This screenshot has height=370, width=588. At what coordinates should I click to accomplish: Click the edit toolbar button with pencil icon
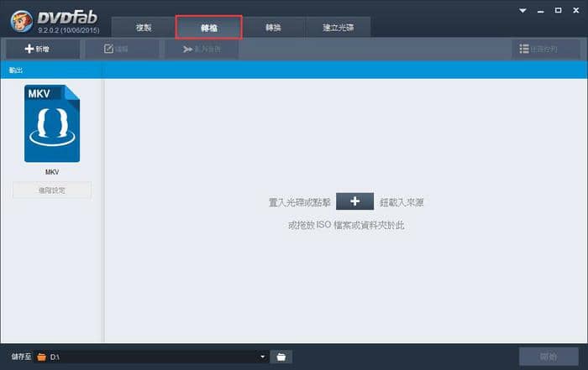[x=122, y=49]
